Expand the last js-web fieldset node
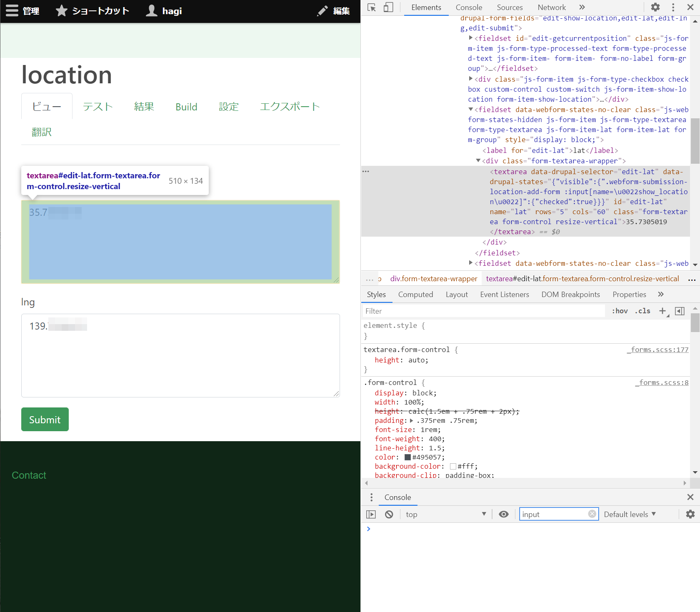The width and height of the screenshot is (700, 612). pyautogui.click(x=471, y=263)
